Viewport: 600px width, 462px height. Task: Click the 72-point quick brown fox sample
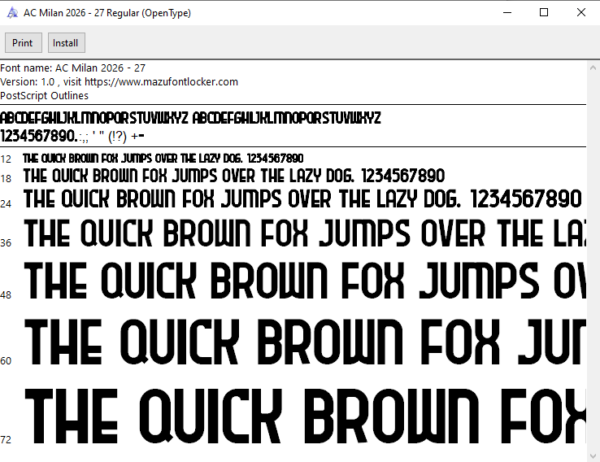[x=305, y=416]
